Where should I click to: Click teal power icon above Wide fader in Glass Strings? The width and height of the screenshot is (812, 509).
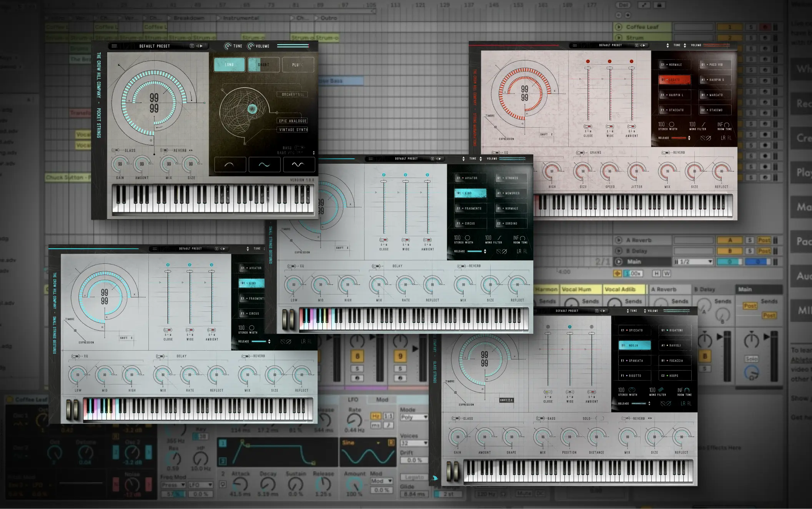coord(570,327)
